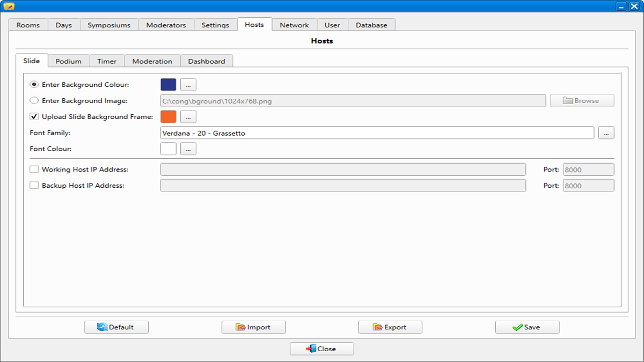The height and width of the screenshot is (362, 644).
Task: Close the window with title bar X
Action: pos(634,6)
